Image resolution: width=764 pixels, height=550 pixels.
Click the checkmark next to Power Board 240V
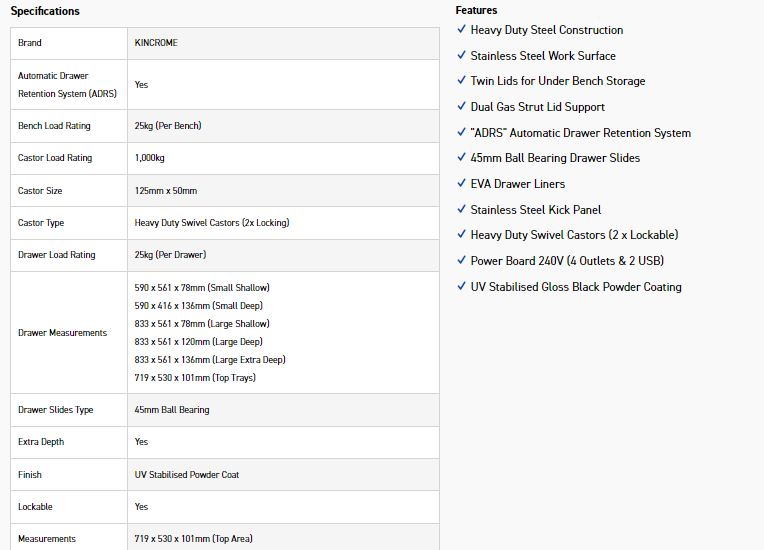[x=461, y=261]
